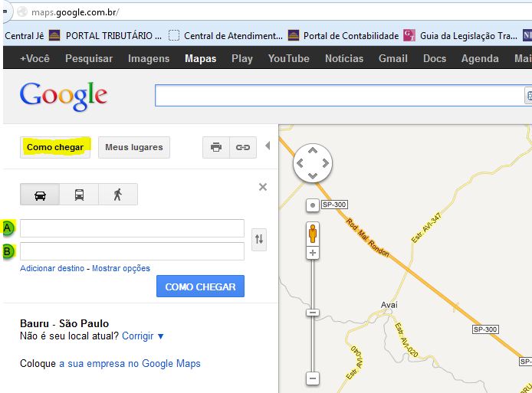
Task: Click the Mostrar opções link
Action: click(121, 268)
